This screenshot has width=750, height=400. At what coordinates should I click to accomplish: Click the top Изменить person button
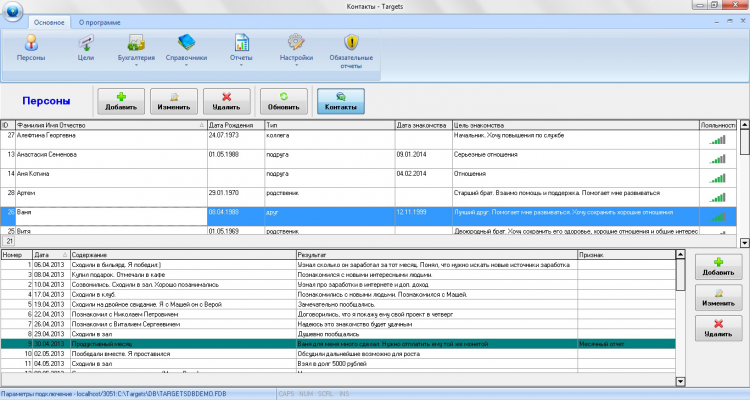174,101
